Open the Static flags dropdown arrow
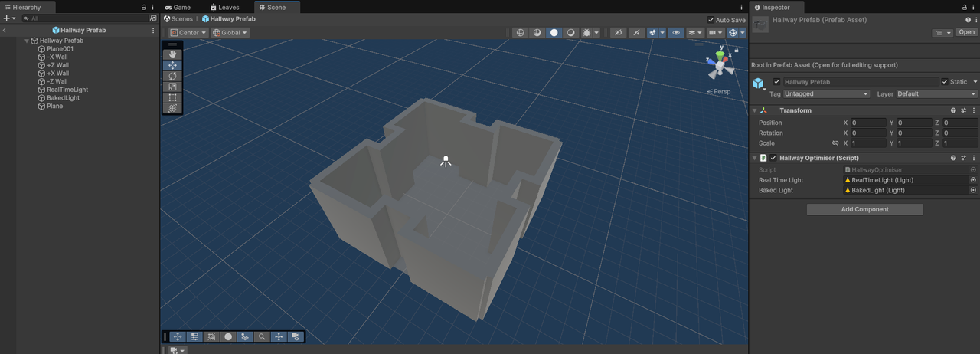This screenshot has width=980, height=354. pyautogui.click(x=975, y=82)
